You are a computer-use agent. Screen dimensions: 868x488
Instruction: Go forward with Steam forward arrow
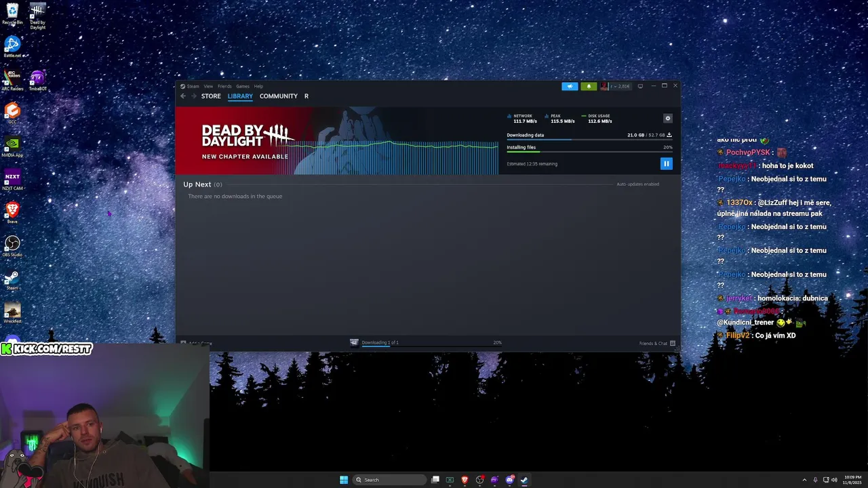coord(194,96)
